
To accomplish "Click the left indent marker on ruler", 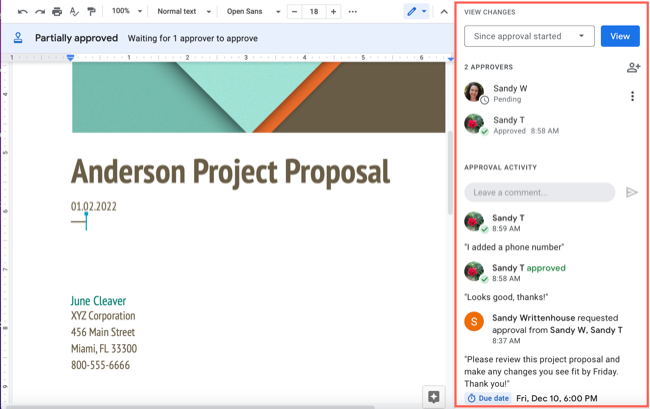I will coord(70,58).
